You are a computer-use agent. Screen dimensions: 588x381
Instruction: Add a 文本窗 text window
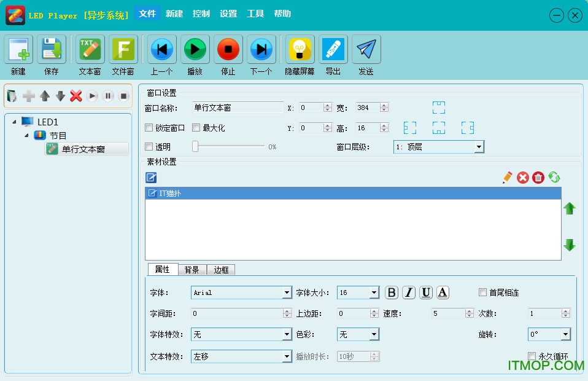pyautogui.click(x=90, y=49)
